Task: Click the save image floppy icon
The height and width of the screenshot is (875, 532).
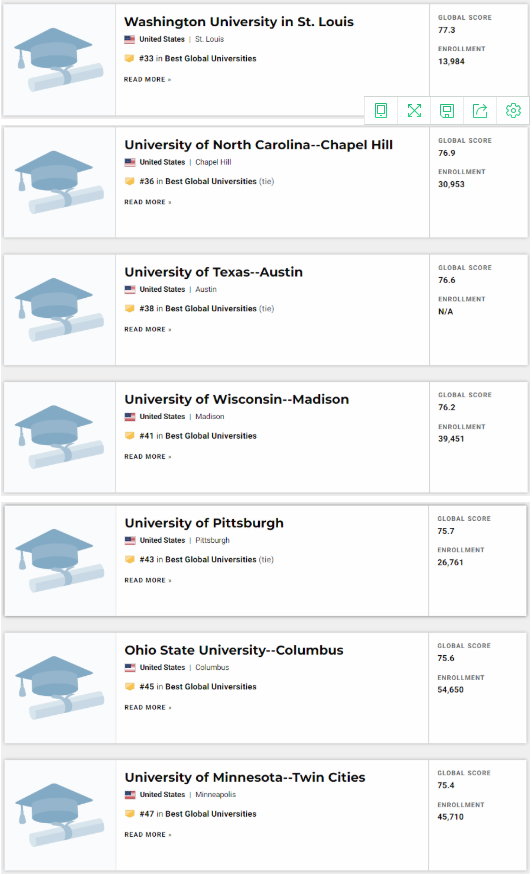Action: (447, 110)
